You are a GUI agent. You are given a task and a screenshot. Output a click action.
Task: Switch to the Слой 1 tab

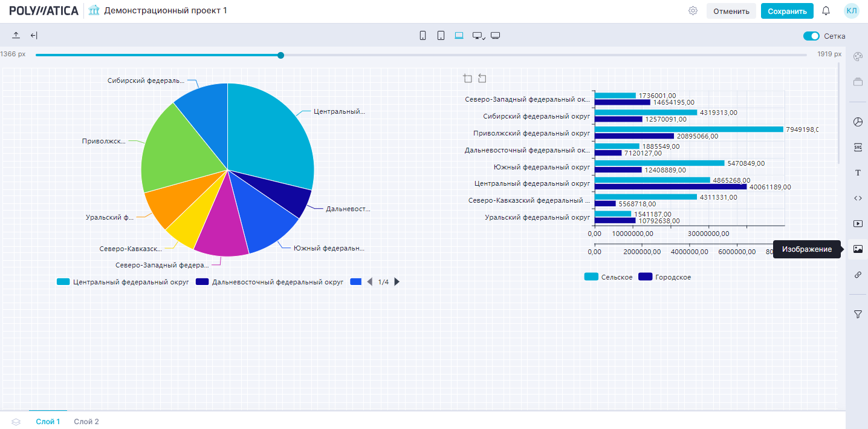pos(48,422)
